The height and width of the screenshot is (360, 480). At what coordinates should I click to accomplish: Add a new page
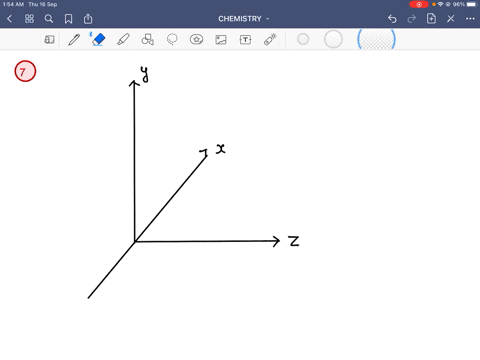(431, 19)
